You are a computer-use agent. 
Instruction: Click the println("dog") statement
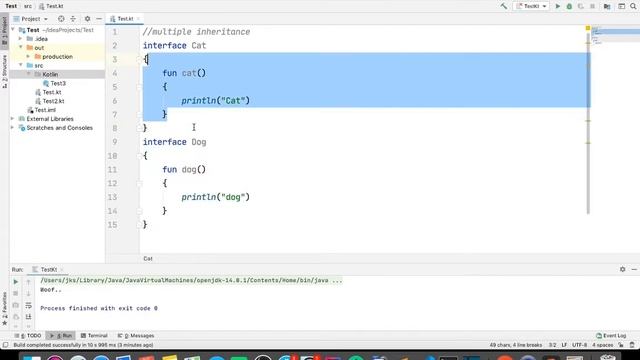click(216, 197)
